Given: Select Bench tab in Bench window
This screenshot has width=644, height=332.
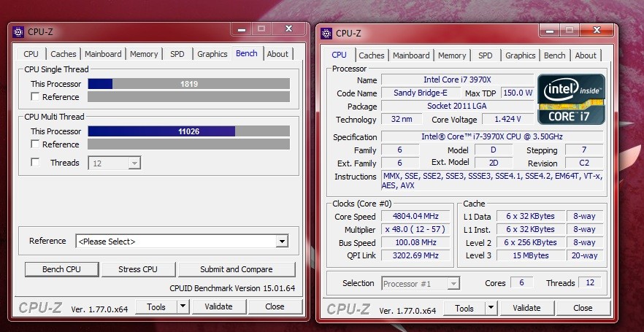Looking at the screenshot, I should coord(247,53).
